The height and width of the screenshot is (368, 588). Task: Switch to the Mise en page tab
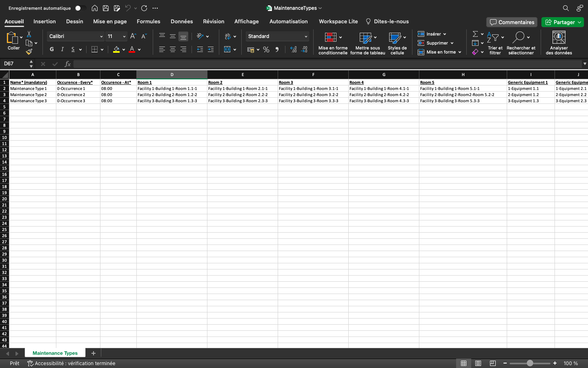click(110, 22)
